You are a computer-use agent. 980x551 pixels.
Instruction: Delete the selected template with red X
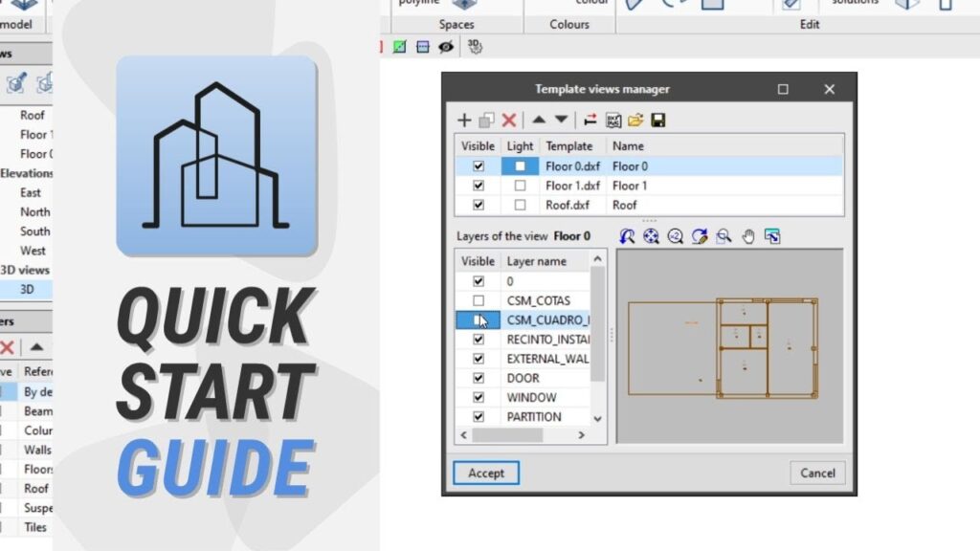pos(509,121)
